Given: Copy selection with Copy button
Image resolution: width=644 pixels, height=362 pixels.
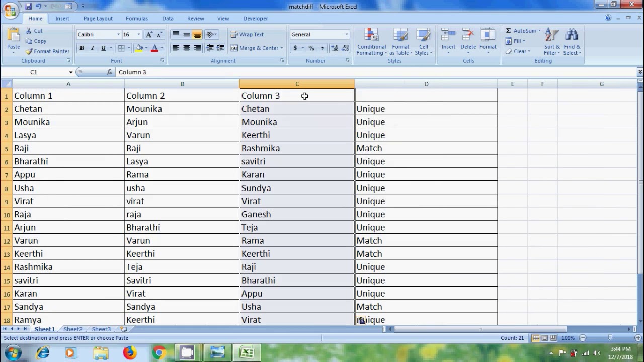Looking at the screenshot, I should tap(36, 41).
